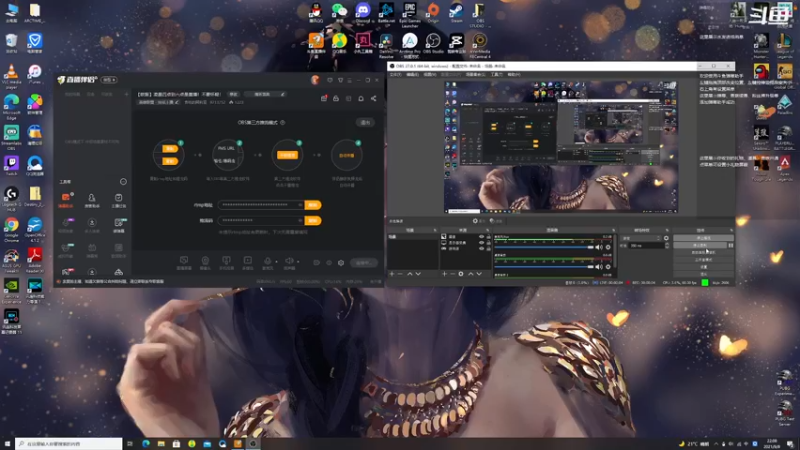Click Stop Streaming button in OBS controls
Screen dimensions: 800x450
703,238
